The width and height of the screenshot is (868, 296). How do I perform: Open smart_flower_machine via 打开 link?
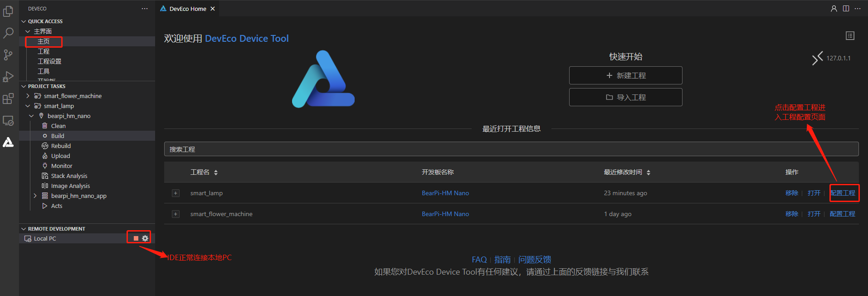click(814, 214)
